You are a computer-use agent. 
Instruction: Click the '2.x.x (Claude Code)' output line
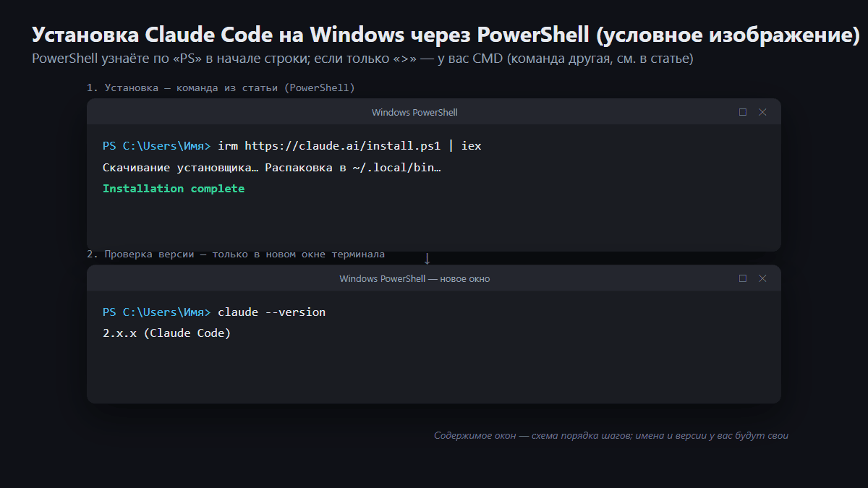[x=167, y=333]
